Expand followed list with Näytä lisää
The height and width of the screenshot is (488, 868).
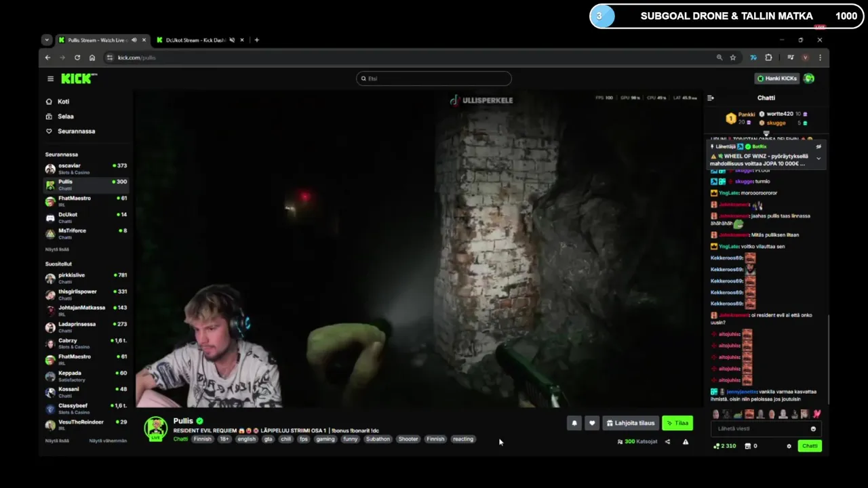click(x=57, y=249)
